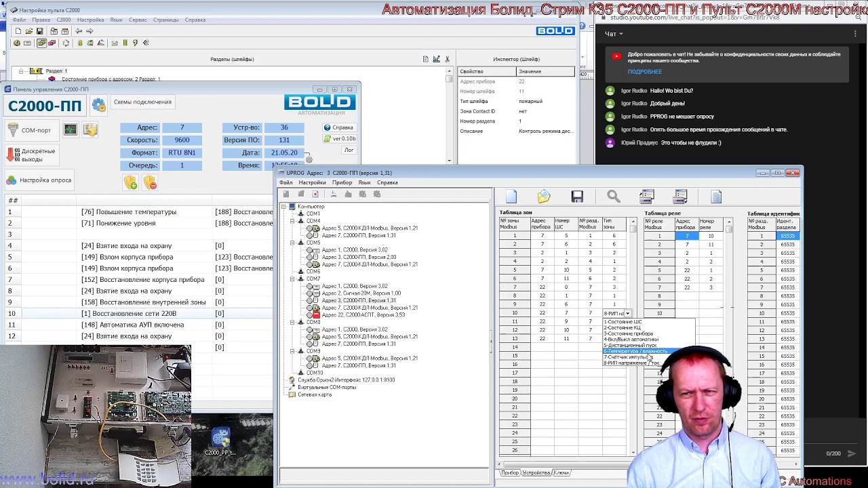The width and height of the screenshot is (868, 488).
Task: Open Страницы menu in Настройка пульта window
Action: tap(166, 20)
